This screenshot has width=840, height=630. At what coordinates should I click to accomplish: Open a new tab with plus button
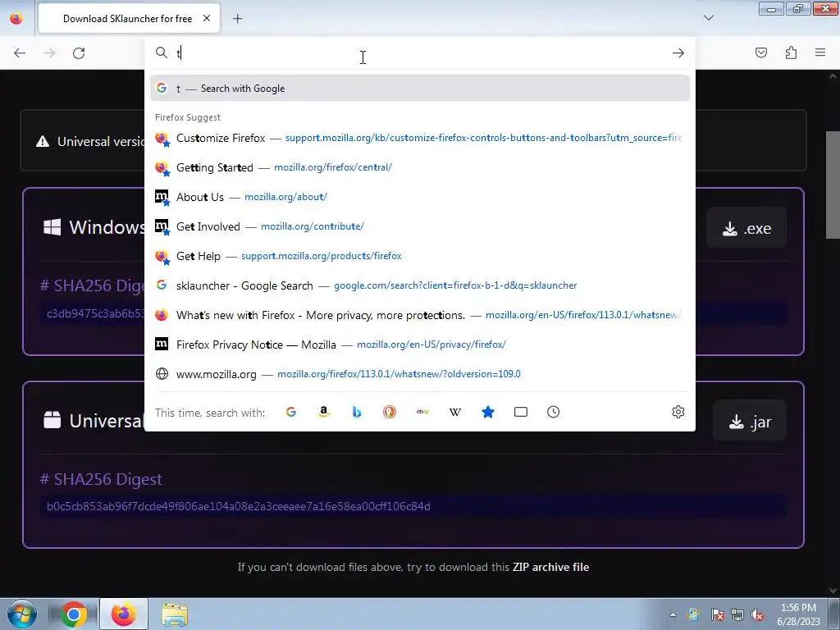coord(237,19)
